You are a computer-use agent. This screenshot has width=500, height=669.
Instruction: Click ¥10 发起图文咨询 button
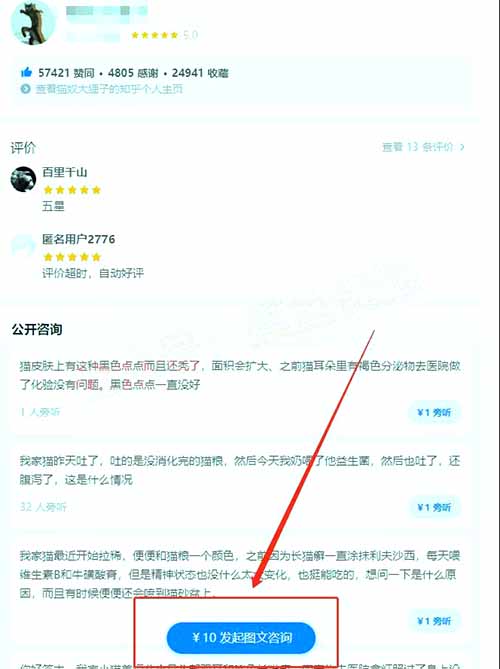tap(241, 637)
